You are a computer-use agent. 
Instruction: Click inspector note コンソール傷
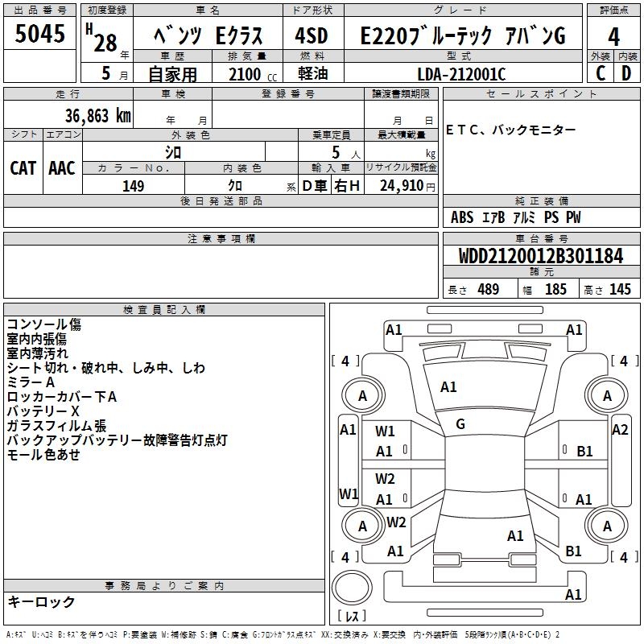click(x=44, y=324)
